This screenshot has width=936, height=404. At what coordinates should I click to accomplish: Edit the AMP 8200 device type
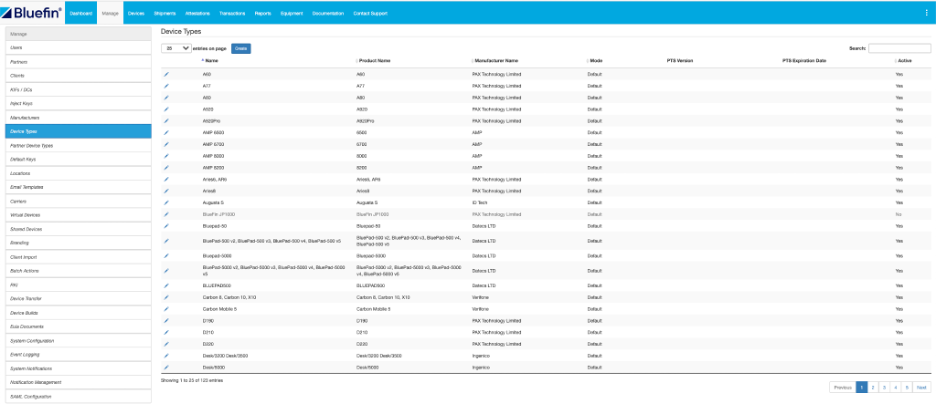167,168
